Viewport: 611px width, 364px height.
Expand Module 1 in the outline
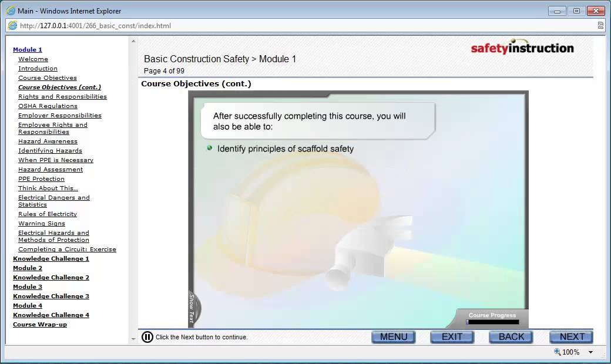pyautogui.click(x=27, y=49)
